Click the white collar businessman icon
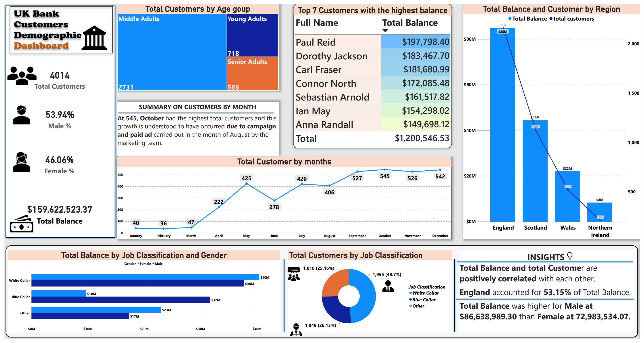Image resolution: width=644 pixels, height=343 pixels. pyautogui.click(x=388, y=287)
